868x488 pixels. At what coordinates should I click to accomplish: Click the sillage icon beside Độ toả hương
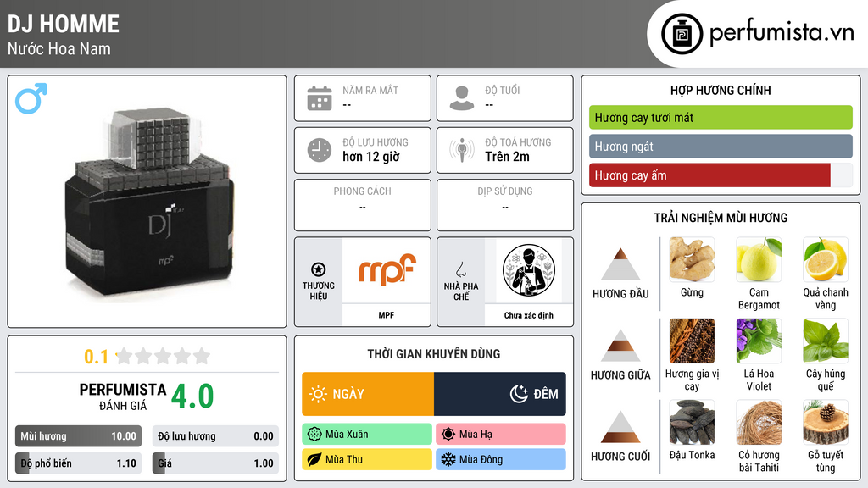point(462,150)
